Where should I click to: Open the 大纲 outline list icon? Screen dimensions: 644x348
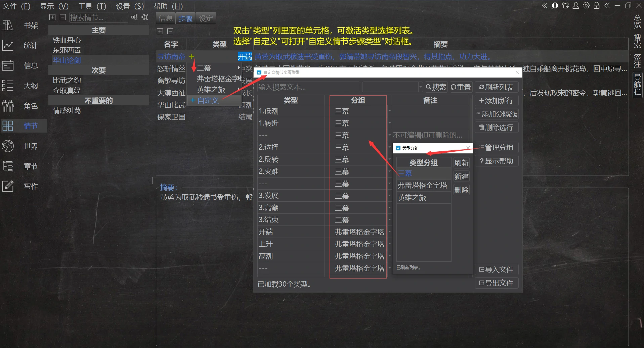point(7,86)
